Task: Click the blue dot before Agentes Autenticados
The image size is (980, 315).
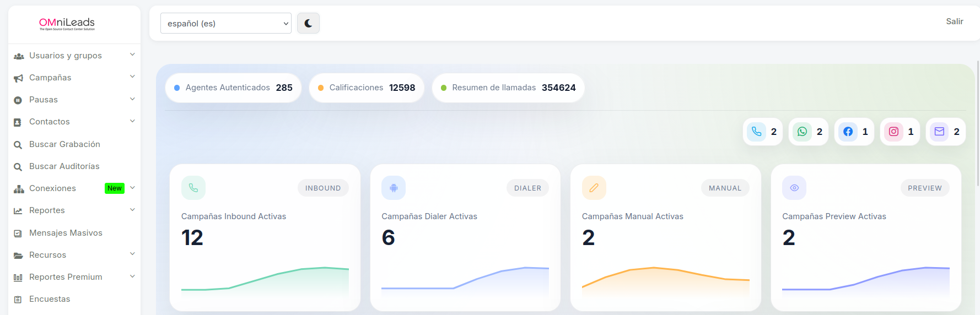Action: point(177,88)
